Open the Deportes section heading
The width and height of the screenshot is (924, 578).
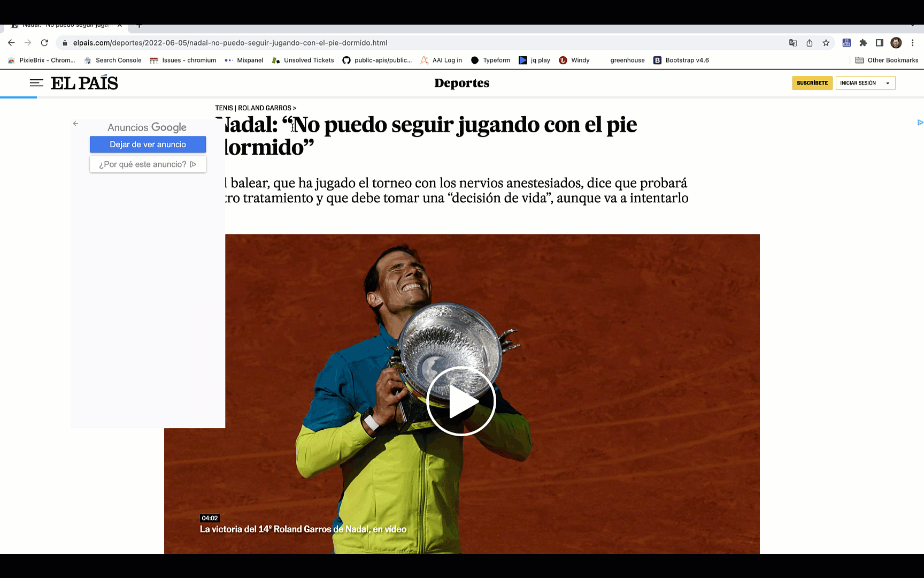(462, 83)
